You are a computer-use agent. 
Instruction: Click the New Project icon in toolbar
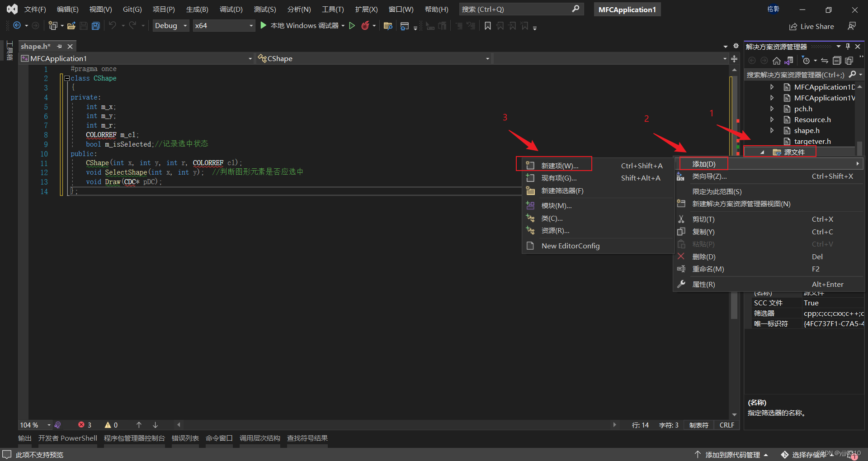point(53,26)
